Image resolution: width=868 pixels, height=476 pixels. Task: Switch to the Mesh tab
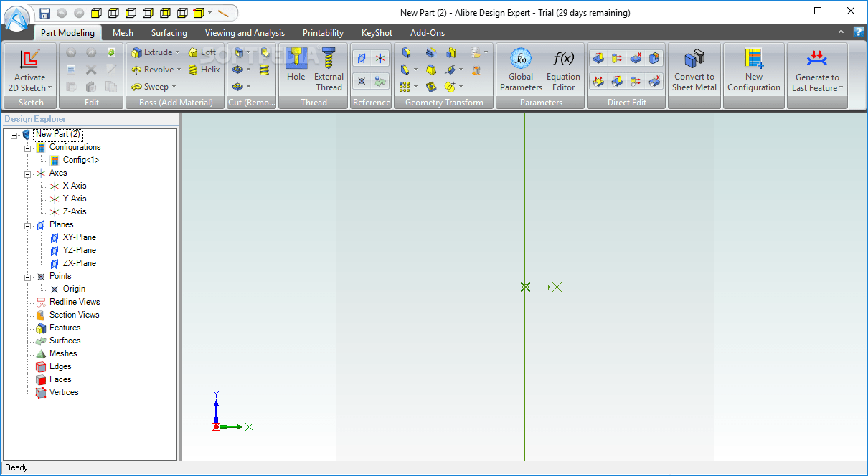[123, 32]
